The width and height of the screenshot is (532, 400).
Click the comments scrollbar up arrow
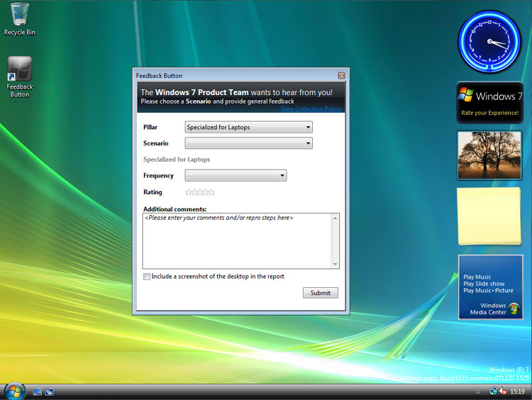coord(336,218)
